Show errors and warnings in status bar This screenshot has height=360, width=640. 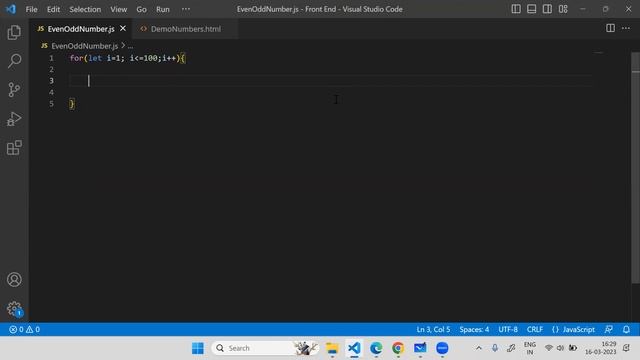[x=24, y=329]
